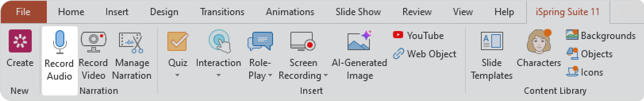Open the File menu
Screen dimensions: 644x101
click(x=23, y=12)
